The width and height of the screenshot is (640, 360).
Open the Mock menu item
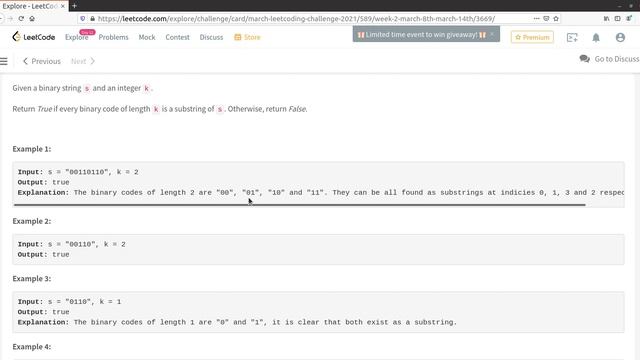pos(147,37)
